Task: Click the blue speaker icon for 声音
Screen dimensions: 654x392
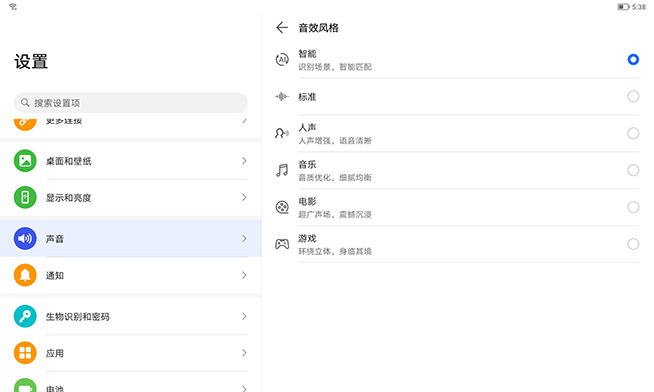Action: pyautogui.click(x=25, y=239)
